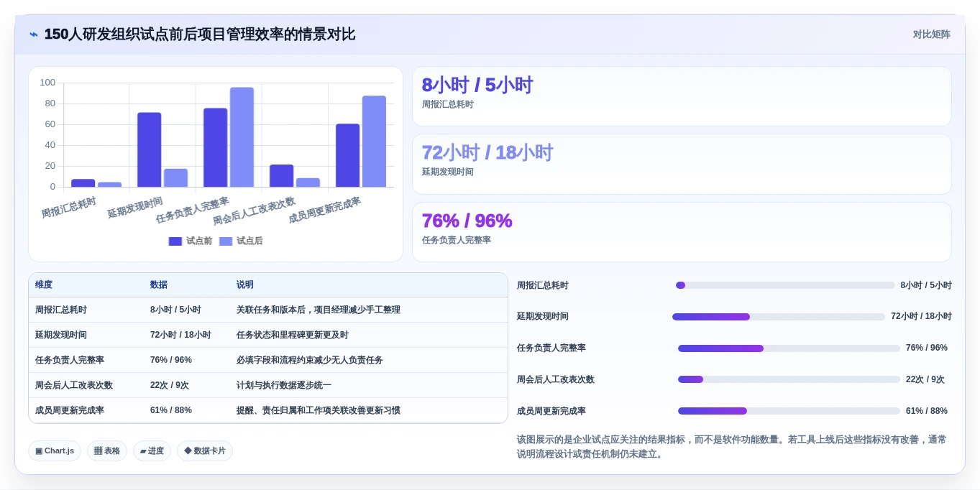Viewport: 980px width, 490px height.
Task: Click the 试点后 bar for 任务负责人完整率
Action: [x=242, y=137]
